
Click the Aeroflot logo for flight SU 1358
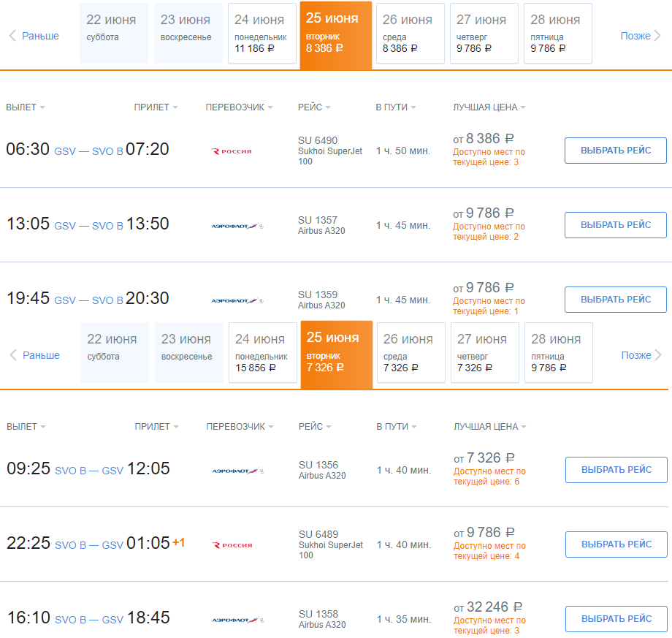238,620
